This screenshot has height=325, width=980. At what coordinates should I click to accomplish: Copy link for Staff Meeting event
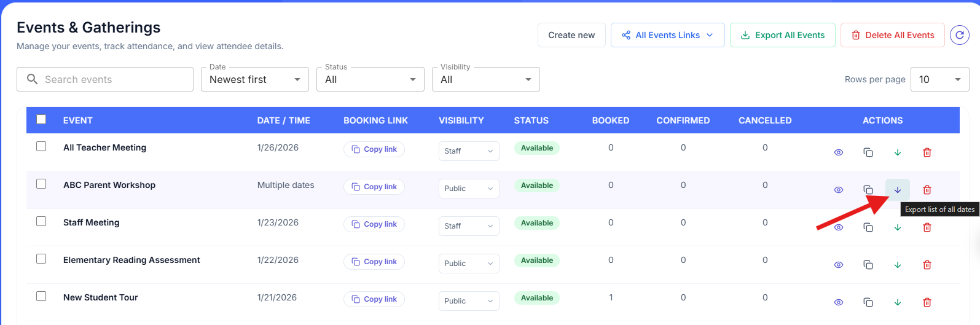(x=374, y=224)
